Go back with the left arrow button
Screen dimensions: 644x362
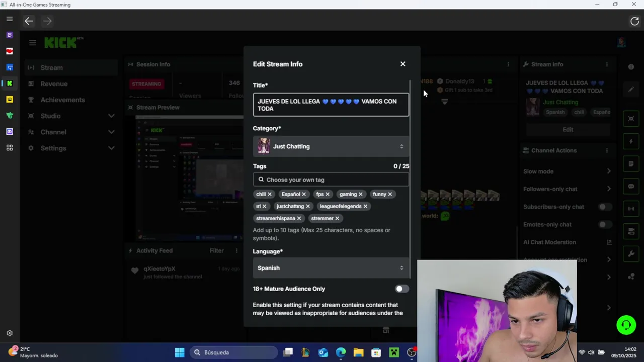[x=29, y=21]
